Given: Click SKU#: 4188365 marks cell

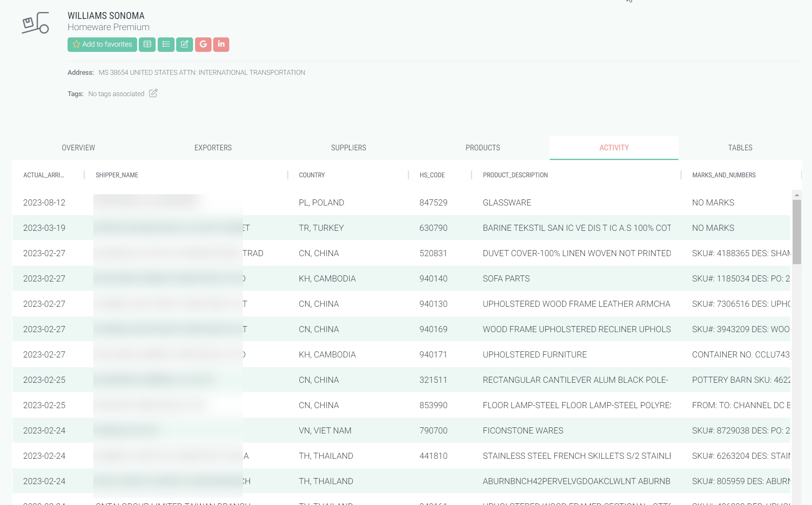Looking at the screenshot, I should pyautogui.click(x=741, y=253).
